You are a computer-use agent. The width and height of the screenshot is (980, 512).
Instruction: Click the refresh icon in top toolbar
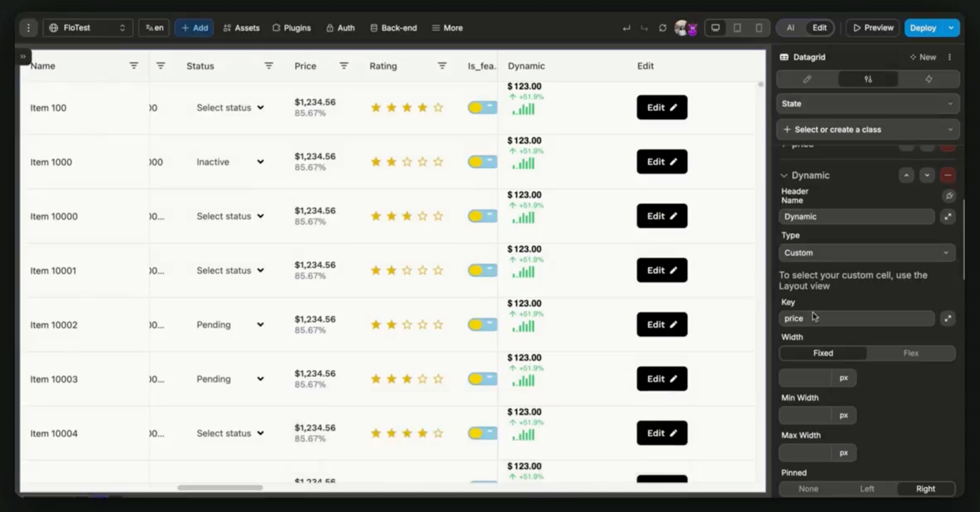click(663, 28)
